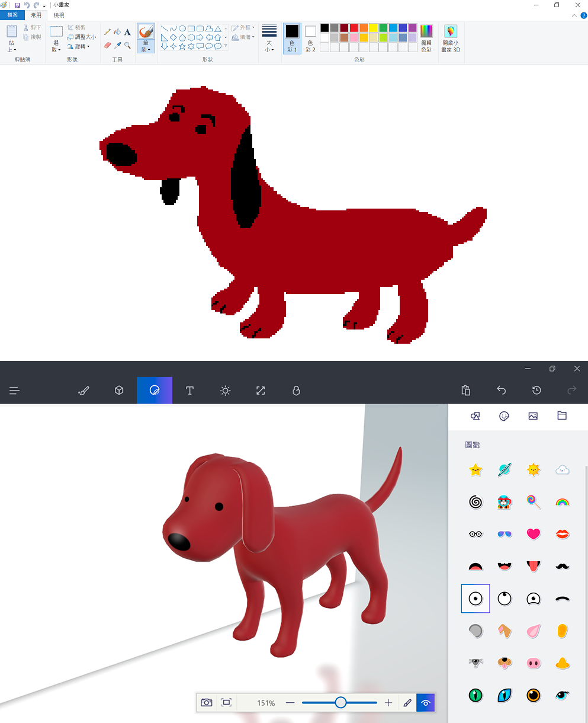The image size is (588, 723).
Task: Open the File (檔案) tab in Paint
Action: tap(12, 15)
